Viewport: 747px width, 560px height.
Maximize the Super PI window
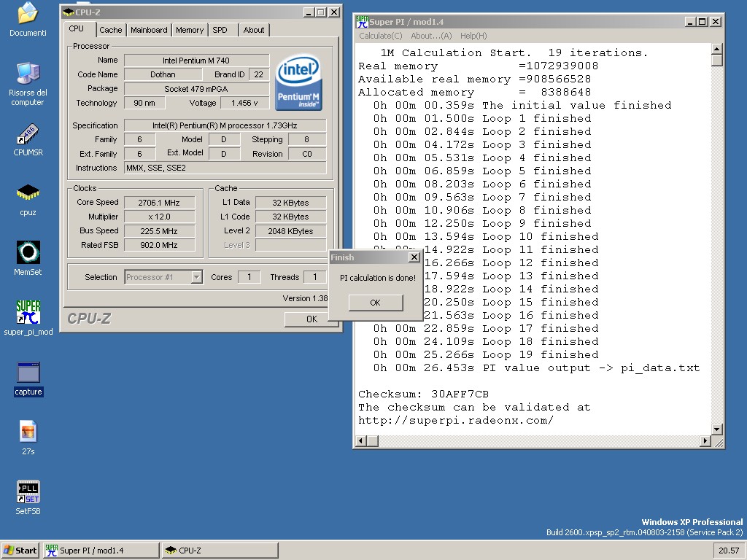703,22
